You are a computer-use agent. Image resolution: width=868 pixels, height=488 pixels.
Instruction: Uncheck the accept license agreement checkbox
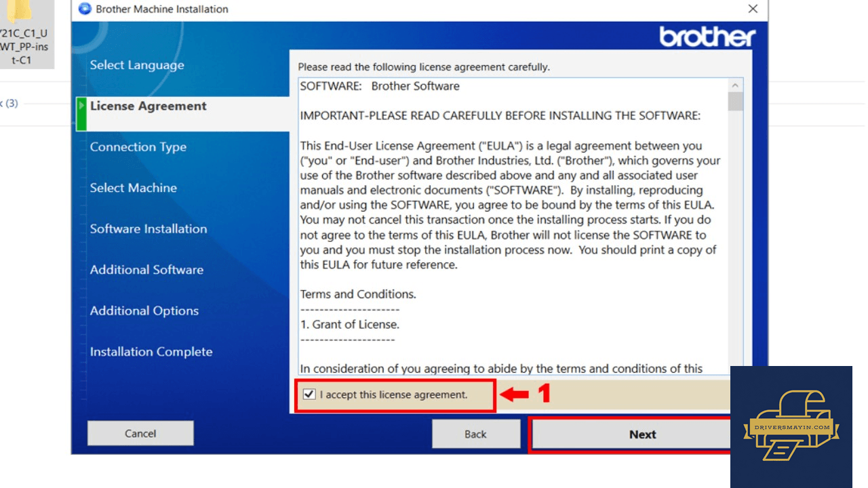pos(309,394)
